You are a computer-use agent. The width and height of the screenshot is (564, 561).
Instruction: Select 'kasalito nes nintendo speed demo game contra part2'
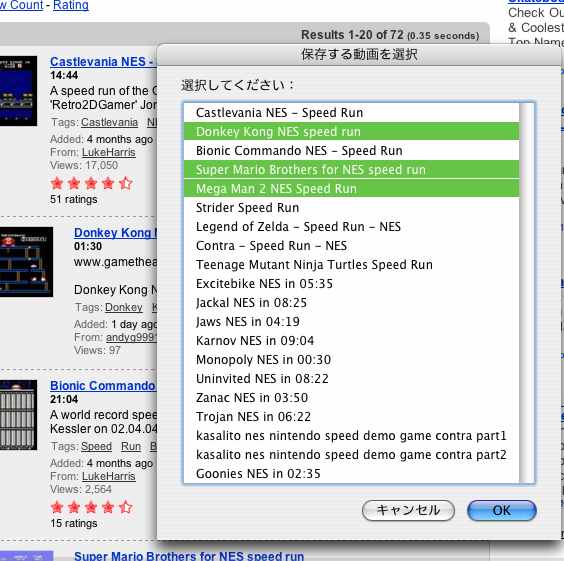(x=351, y=455)
